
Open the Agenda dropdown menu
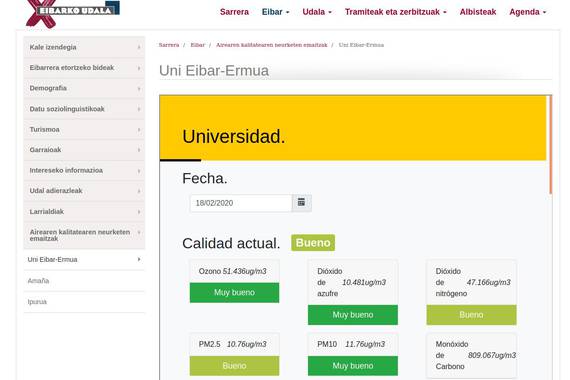pos(527,12)
